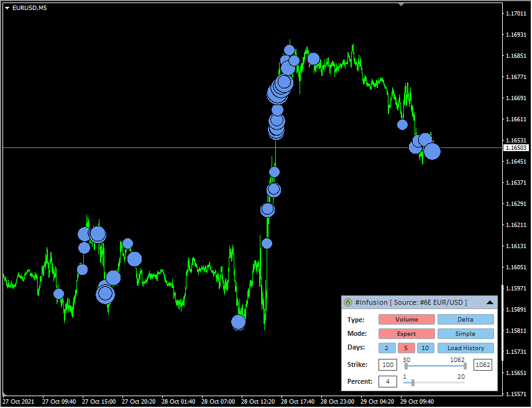Set Days to 5
Viewport: 532px width, 408px height.
coord(405,348)
